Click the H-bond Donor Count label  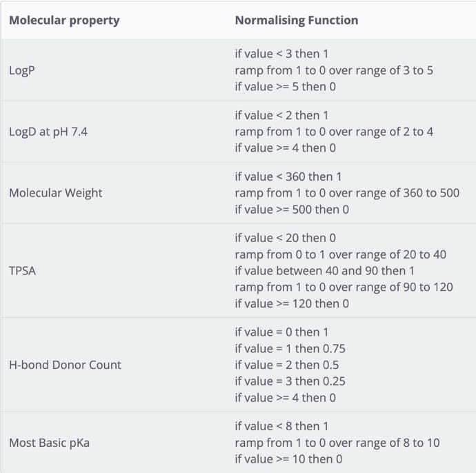point(66,365)
